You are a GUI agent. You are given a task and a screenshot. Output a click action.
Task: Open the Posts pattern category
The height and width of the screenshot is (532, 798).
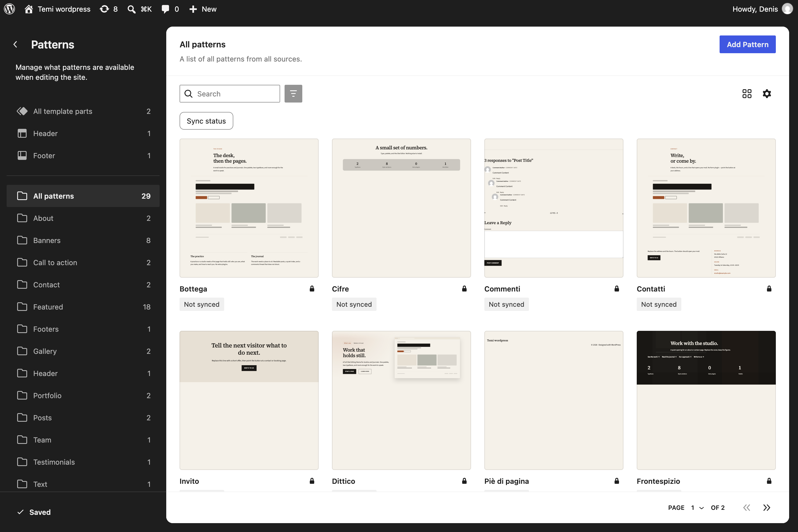click(x=83, y=418)
